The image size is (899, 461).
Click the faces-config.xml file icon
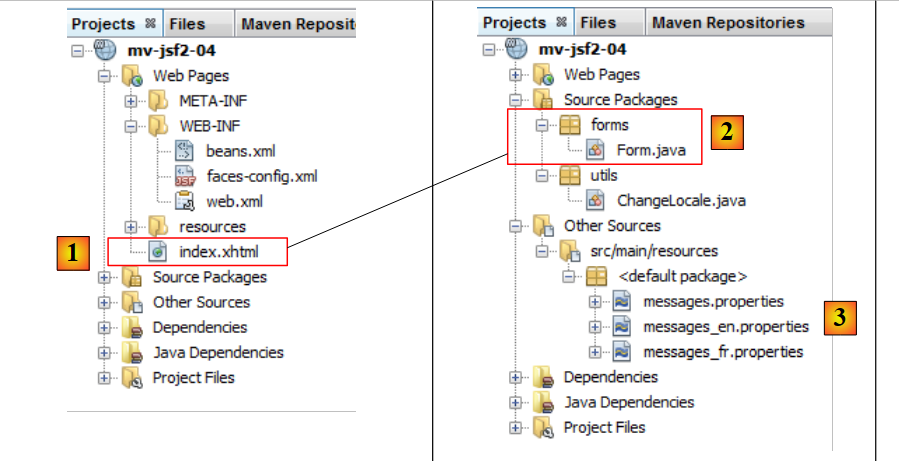tap(185, 177)
